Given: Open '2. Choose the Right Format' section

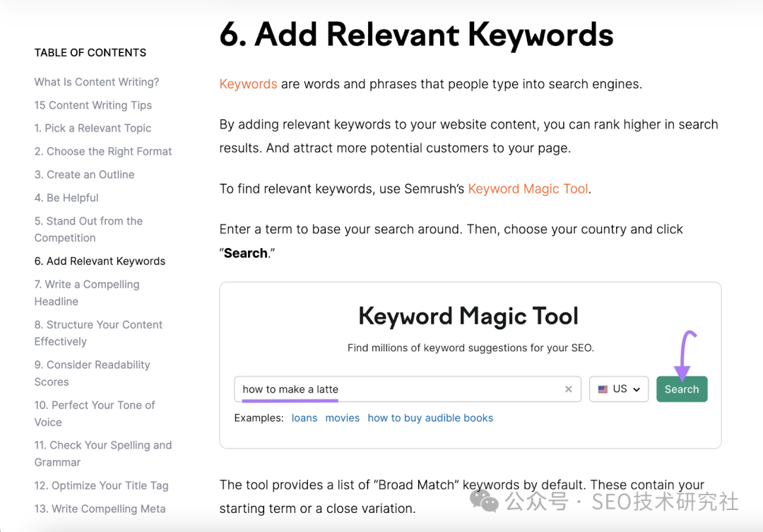Looking at the screenshot, I should pyautogui.click(x=103, y=151).
